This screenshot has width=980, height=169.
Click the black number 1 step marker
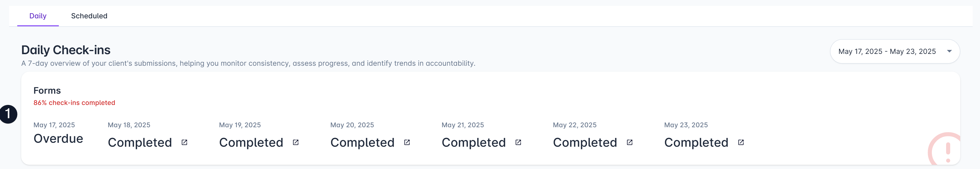click(x=8, y=114)
